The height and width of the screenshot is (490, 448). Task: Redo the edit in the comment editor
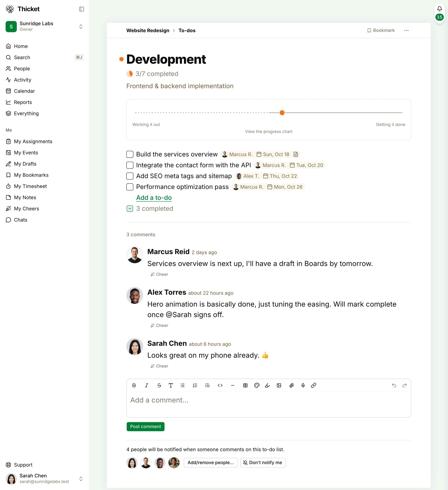tap(404, 385)
